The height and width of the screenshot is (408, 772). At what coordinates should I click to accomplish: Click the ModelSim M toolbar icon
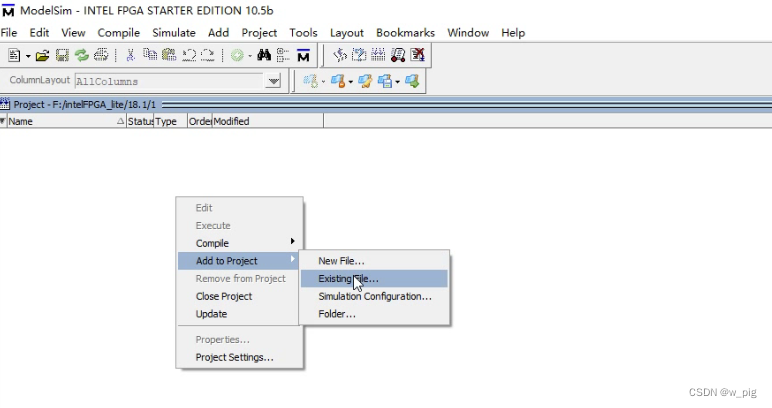pos(303,56)
